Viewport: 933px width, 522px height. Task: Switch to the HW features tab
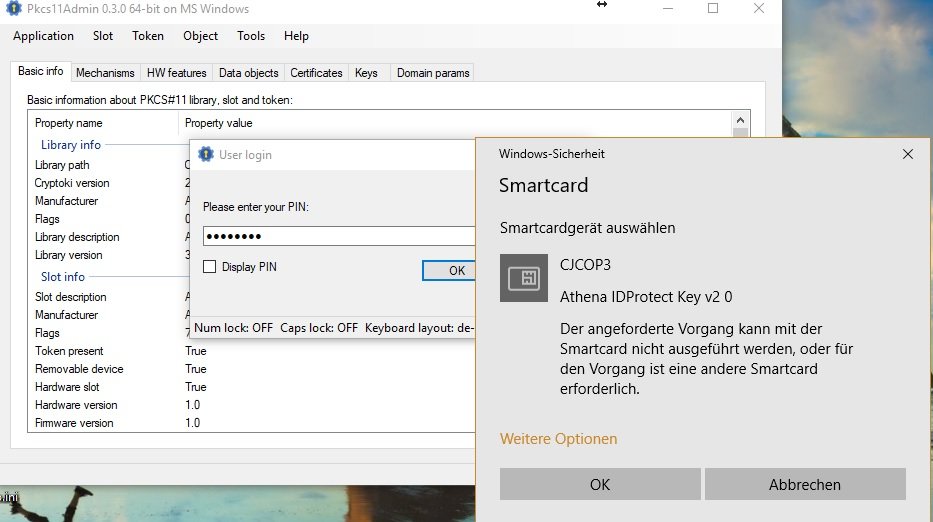176,73
